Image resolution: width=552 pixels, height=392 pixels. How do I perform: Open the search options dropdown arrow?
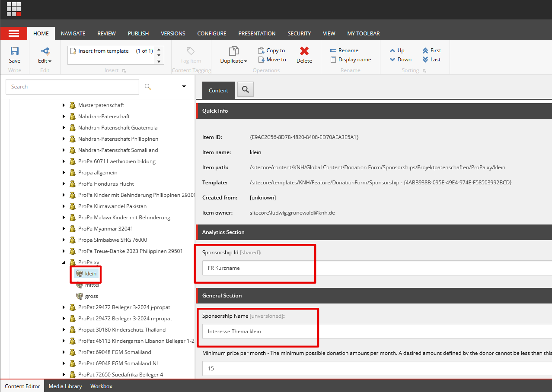184,87
